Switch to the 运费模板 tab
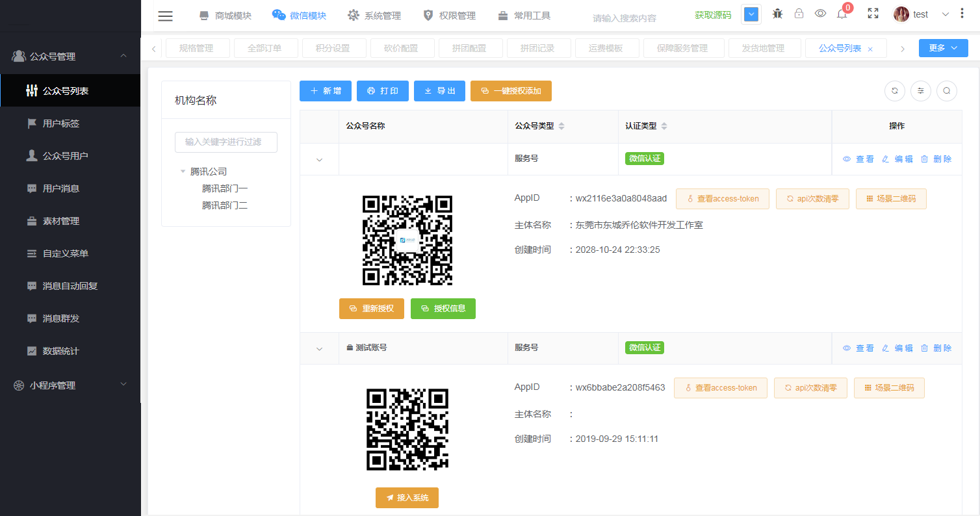The height and width of the screenshot is (516, 980). point(606,48)
